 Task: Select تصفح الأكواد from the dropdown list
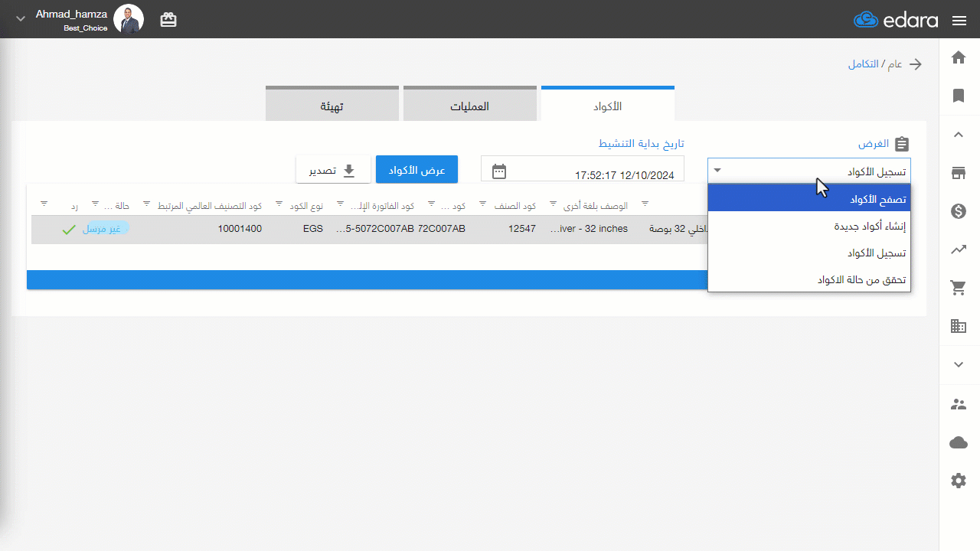pos(809,198)
